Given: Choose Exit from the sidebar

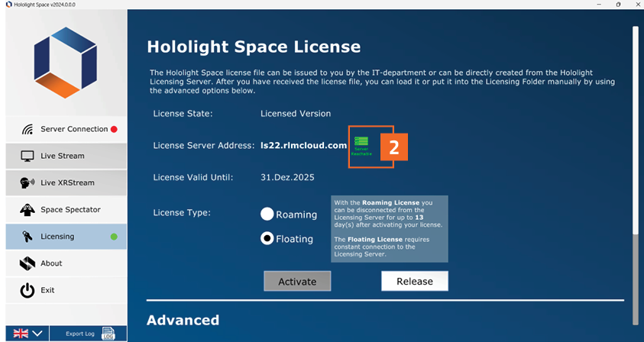Looking at the screenshot, I should 66,290.
